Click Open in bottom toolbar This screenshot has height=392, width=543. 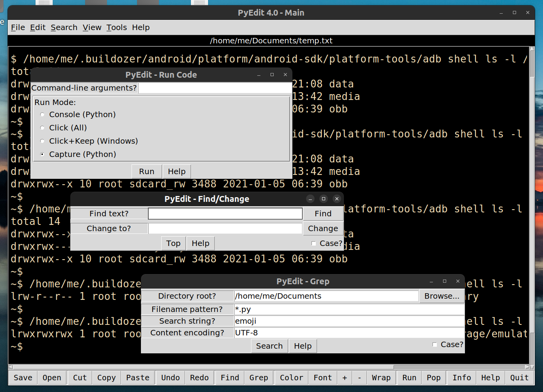(52, 378)
